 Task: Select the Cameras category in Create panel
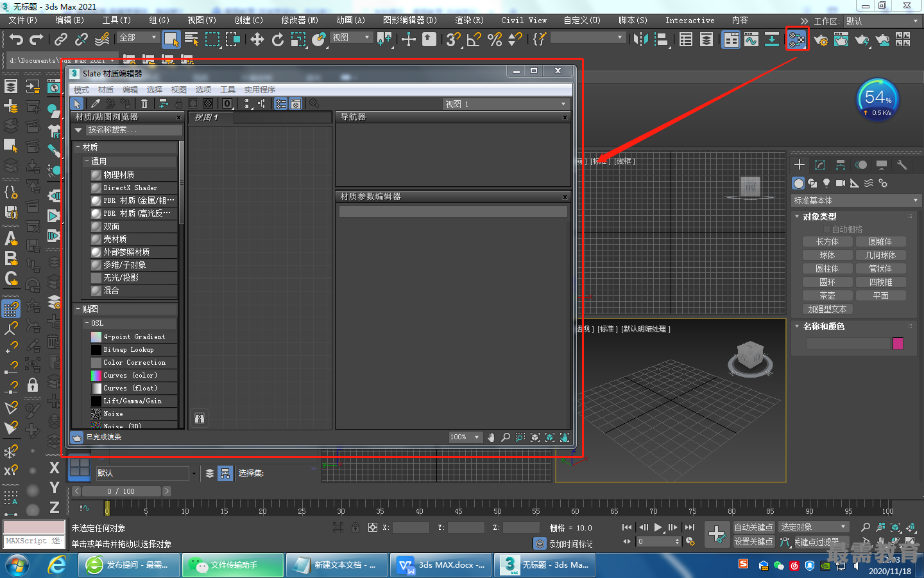point(841,183)
